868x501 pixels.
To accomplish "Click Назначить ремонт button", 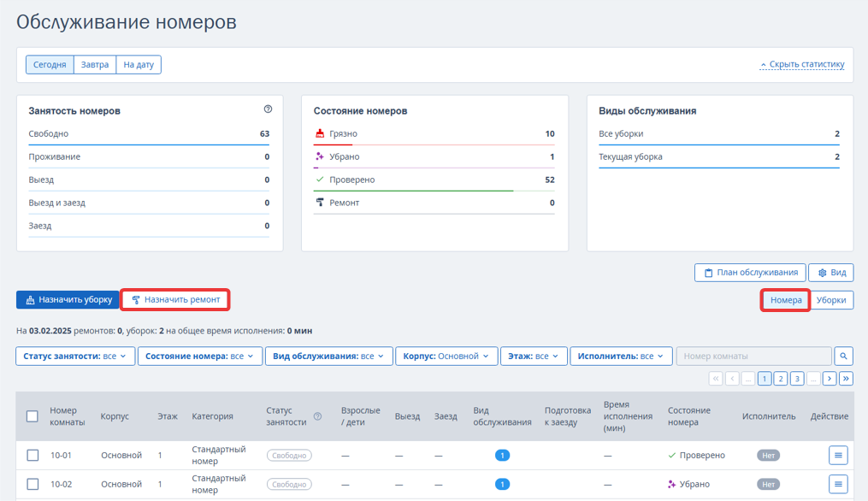I will [175, 299].
